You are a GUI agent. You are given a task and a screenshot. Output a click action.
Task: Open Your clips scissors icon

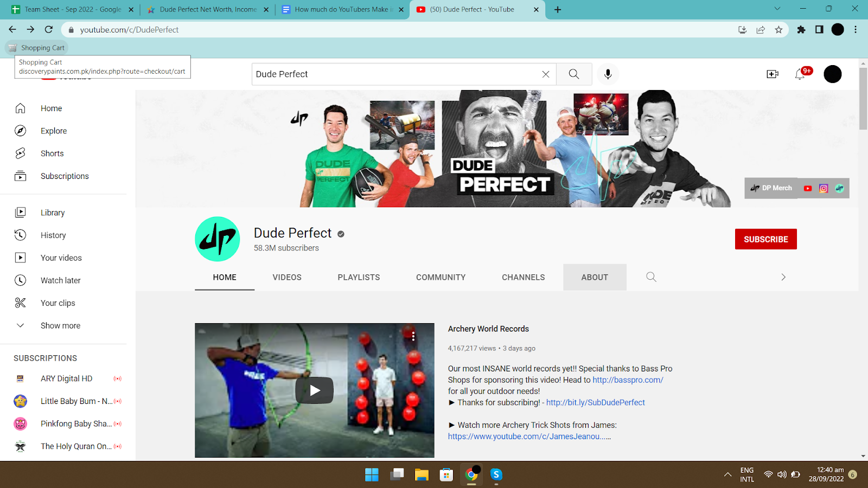[x=20, y=303]
